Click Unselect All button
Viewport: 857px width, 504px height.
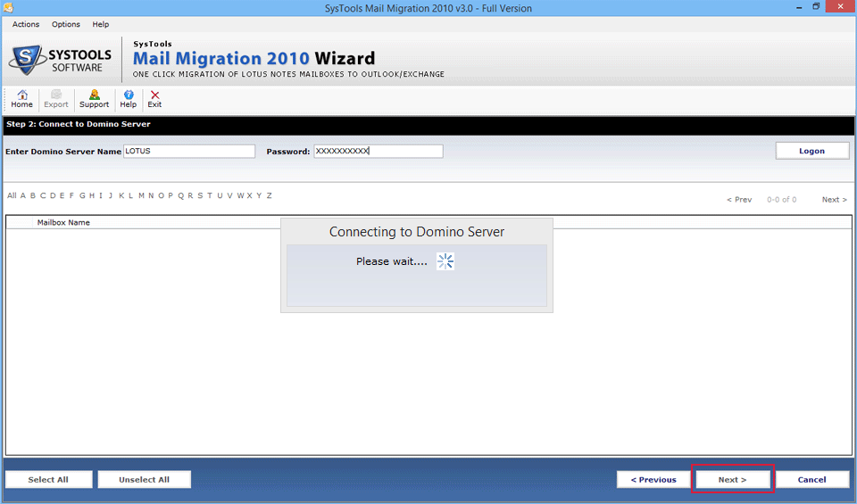(x=145, y=479)
